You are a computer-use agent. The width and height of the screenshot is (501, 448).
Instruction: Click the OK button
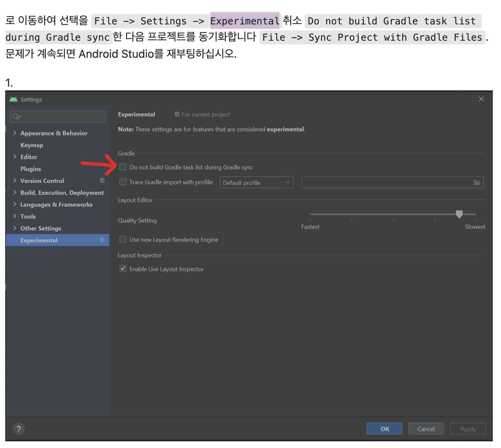click(x=385, y=429)
